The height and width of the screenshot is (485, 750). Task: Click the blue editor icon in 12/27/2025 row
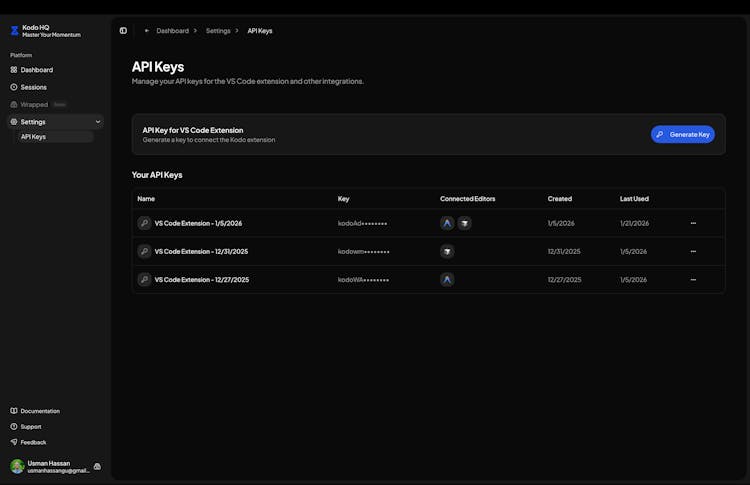coord(447,279)
